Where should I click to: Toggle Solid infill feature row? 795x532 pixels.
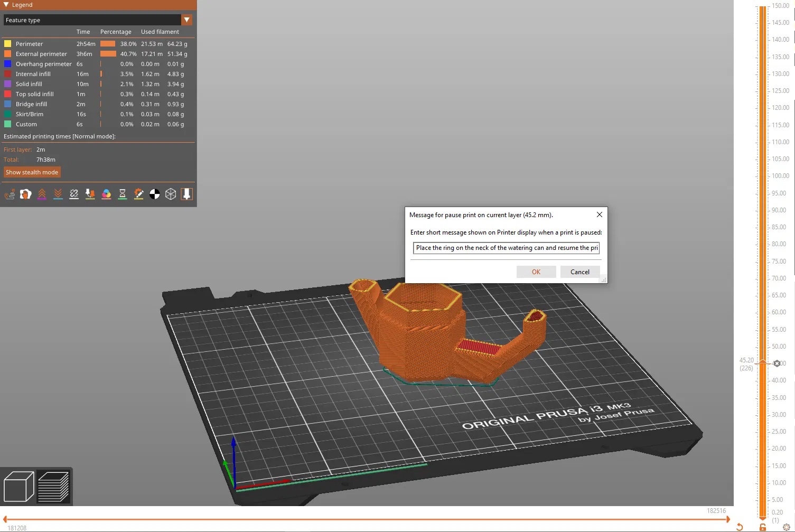98,84
